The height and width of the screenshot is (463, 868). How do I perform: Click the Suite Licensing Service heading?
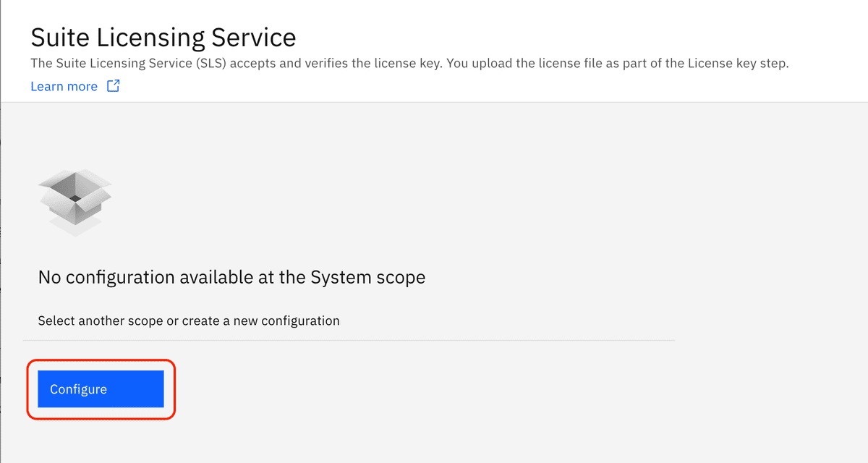162,37
